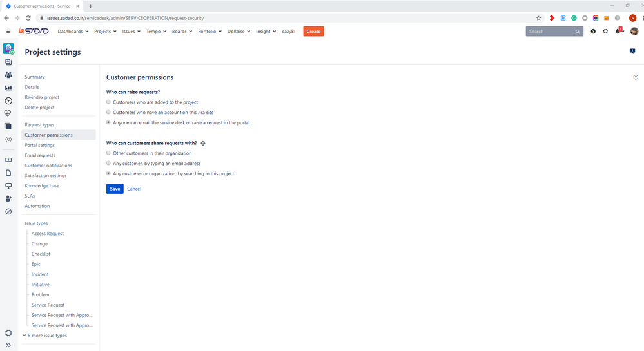Screen dimensions: 644x351
Task: Open Portal settings
Action: (x=39, y=145)
